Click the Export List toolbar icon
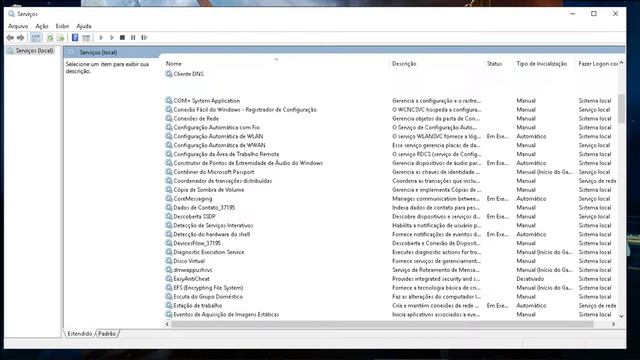The height and width of the screenshot is (360, 640). click(60, 38)
